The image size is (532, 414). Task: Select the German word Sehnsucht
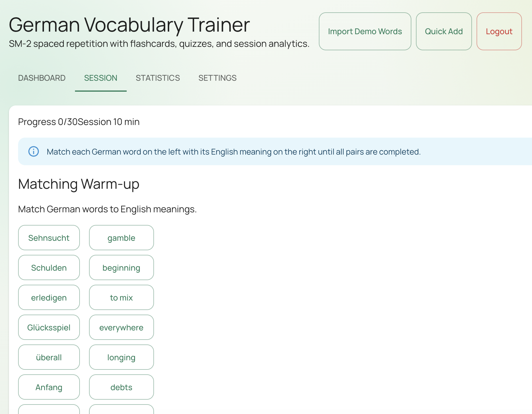pyautogui.click(x=49, y=238)
